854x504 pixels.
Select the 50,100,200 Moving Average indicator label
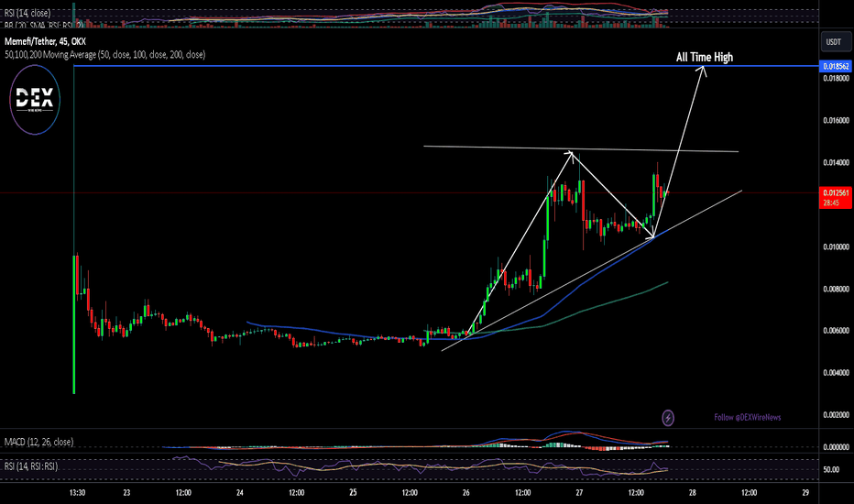[x=104, y=54]
